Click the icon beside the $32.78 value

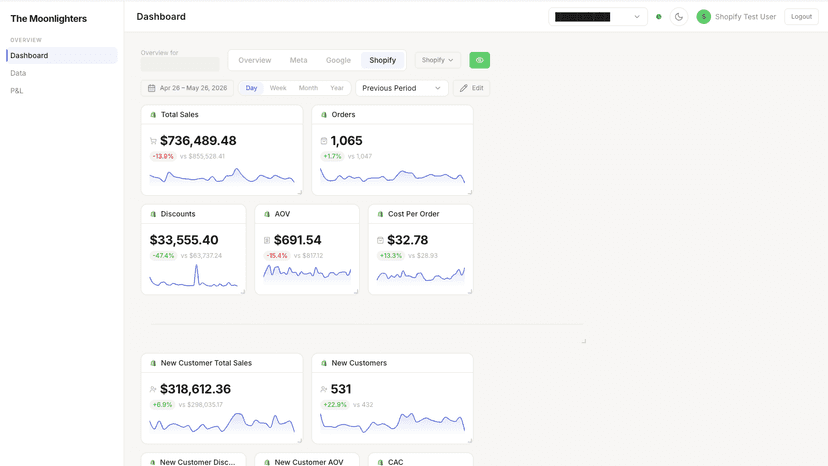pyautogui.click(x=380, y=240)
